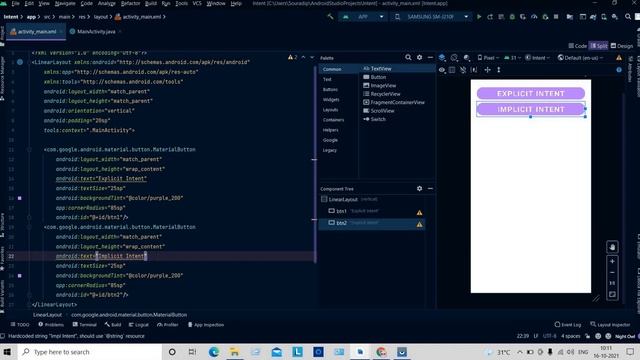Click the Debug app bug icon
Screen dimensions: 640x360
[x=512, y=17]
